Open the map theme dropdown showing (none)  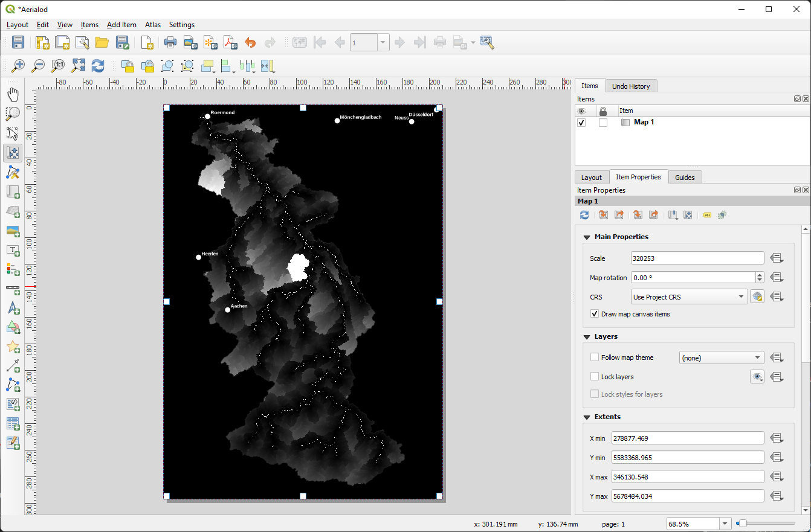(x=721, y=357)
